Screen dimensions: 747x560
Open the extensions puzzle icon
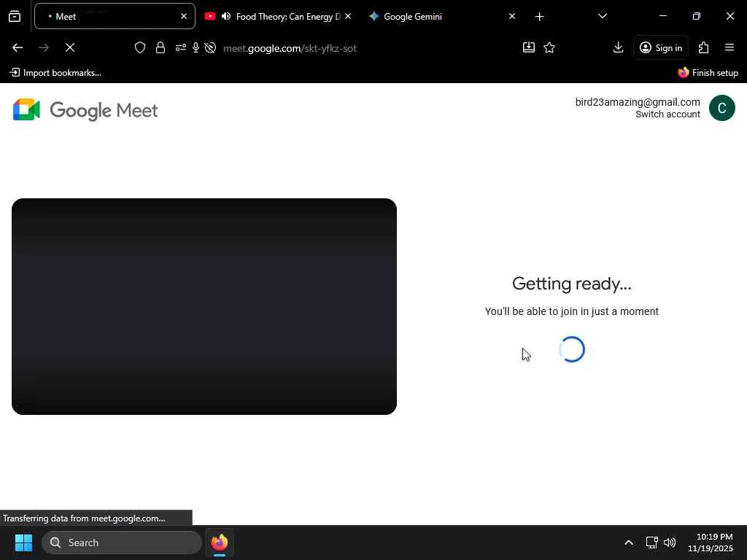point(704,47)
